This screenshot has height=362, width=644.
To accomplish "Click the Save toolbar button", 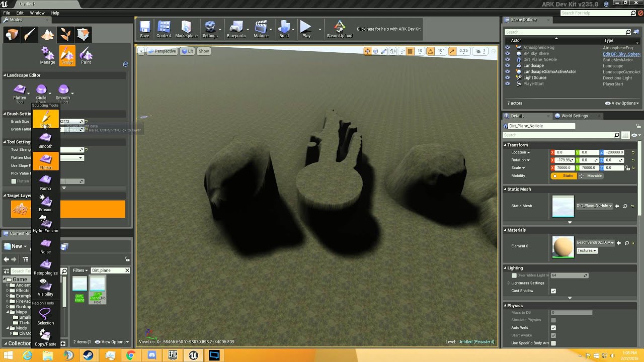I will tap(144, 30).
